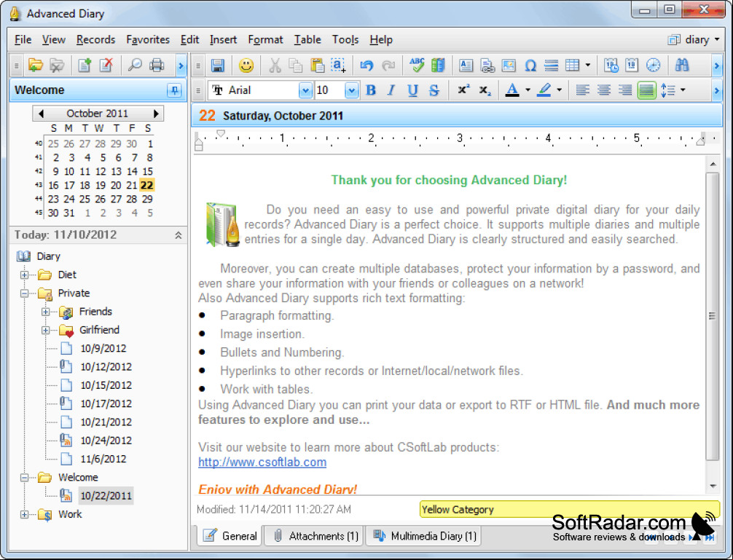The width and height of the screenshot is (733, 560).
Task: Insert a smiley with the yellow face icon
Action: pyautogui.click(x=246, y=66)
